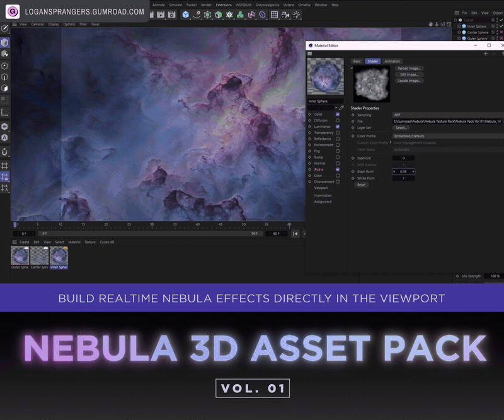Open the Simulate menu
Viewport: 504px width, 420px height.
click(176, 5)
